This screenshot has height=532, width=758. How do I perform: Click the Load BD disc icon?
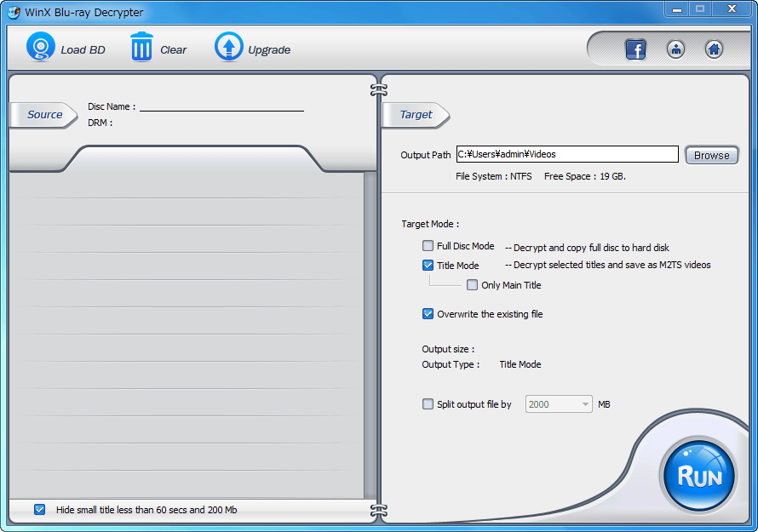[x=41, y=47]
